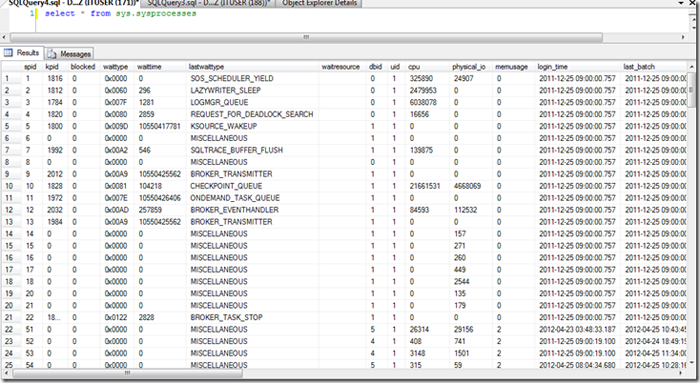Click cpu value 26314
The height and width of the screenshot is (383, 700).
428,329
